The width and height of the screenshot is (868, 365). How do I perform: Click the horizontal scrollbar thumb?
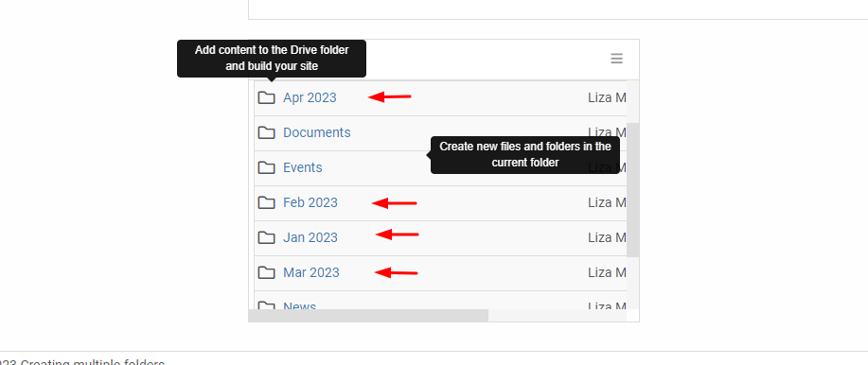[x=368, y=315]
